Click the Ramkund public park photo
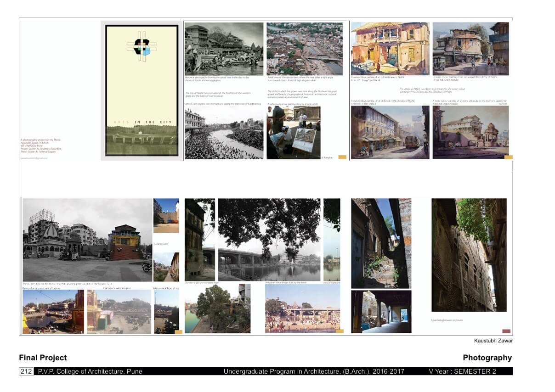Viewport: 555px width, 392px height. (x=53, y=312)
